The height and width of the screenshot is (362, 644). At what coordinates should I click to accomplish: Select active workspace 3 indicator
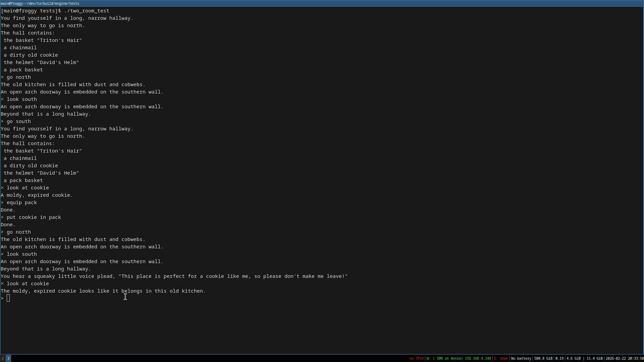8,358
